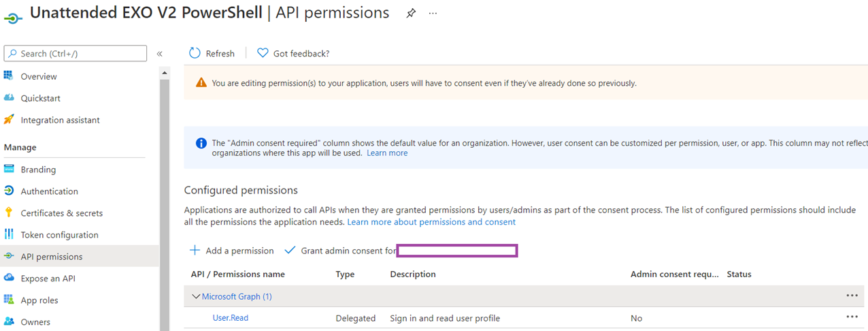868x331 pixels.
Task: Open the Quickstart page
Action: point(41,98)
